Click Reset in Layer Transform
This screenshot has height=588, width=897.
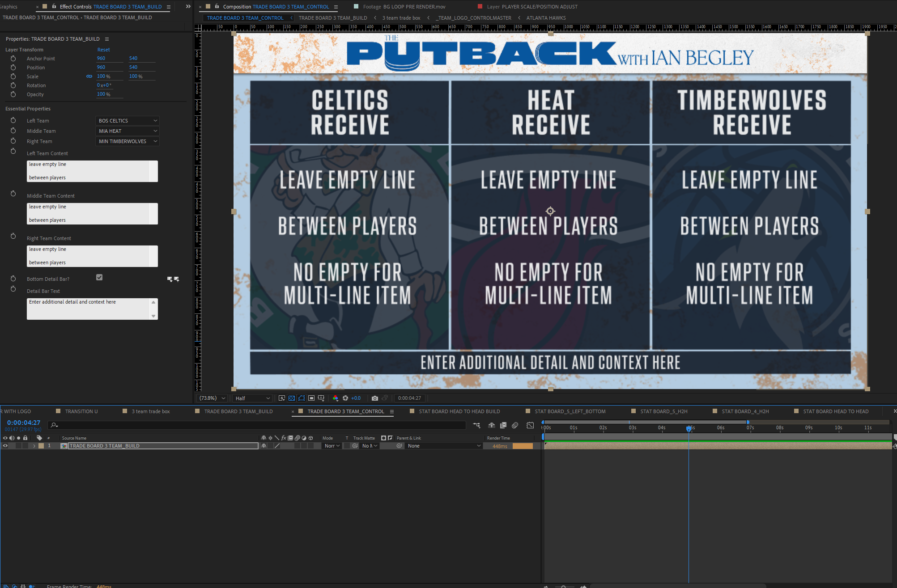tap(103, 50)
